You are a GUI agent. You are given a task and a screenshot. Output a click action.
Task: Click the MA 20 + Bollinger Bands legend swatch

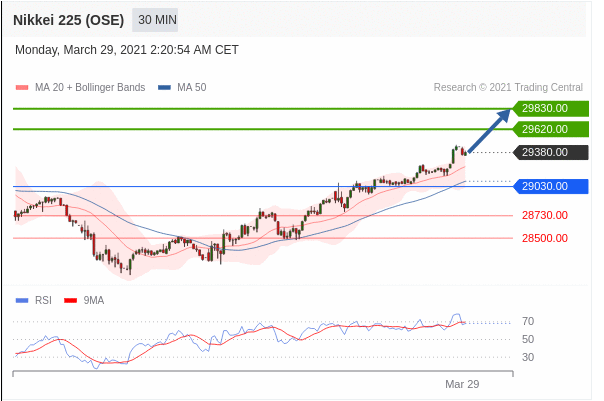22,87
